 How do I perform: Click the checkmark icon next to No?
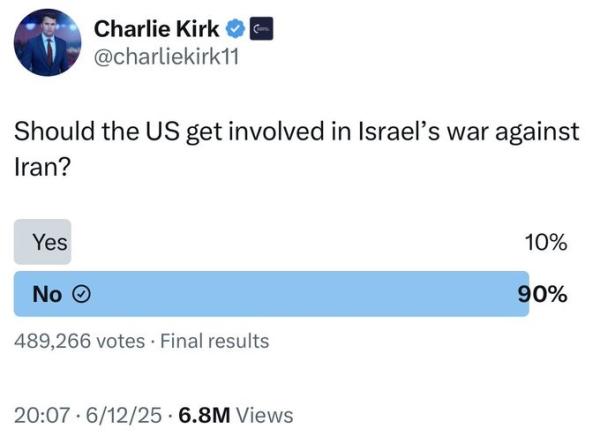(84, 294)
